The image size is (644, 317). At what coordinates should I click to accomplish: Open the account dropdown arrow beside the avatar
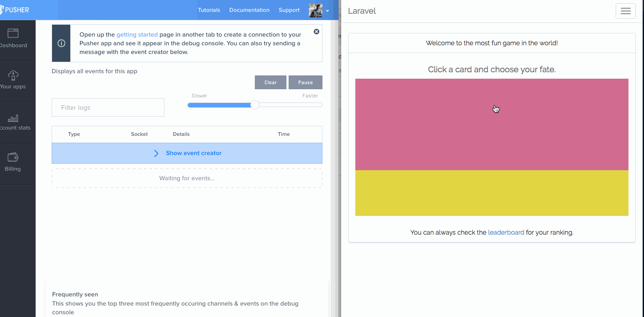[x=327, y=11]
